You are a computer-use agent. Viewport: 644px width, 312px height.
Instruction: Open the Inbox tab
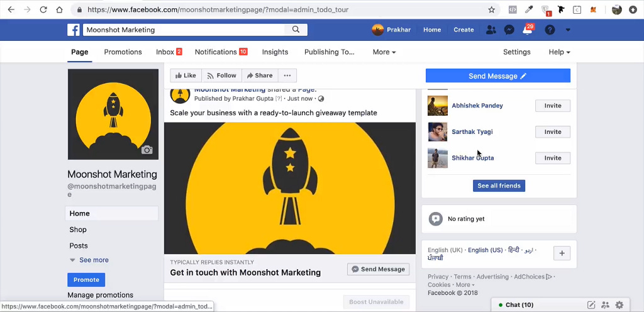click(169, 52)
